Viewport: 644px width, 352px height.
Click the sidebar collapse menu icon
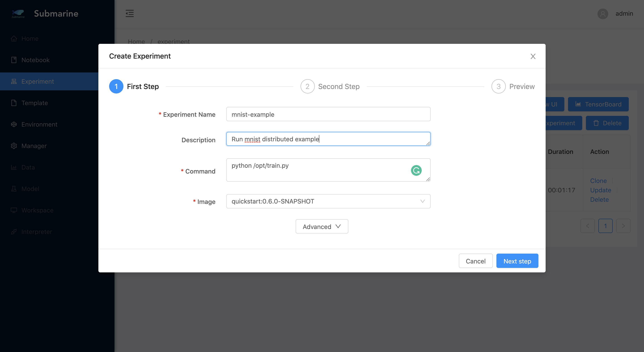tap(129, 13)
